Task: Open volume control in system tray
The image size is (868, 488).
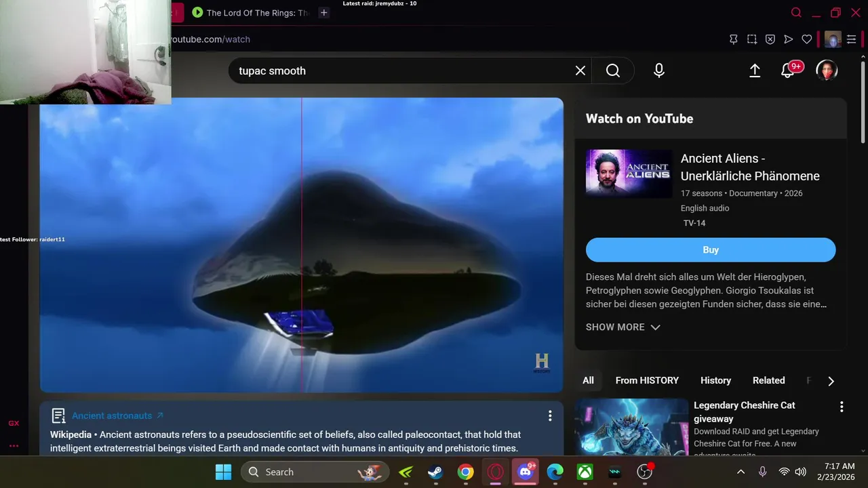Action: click(800, 472)
